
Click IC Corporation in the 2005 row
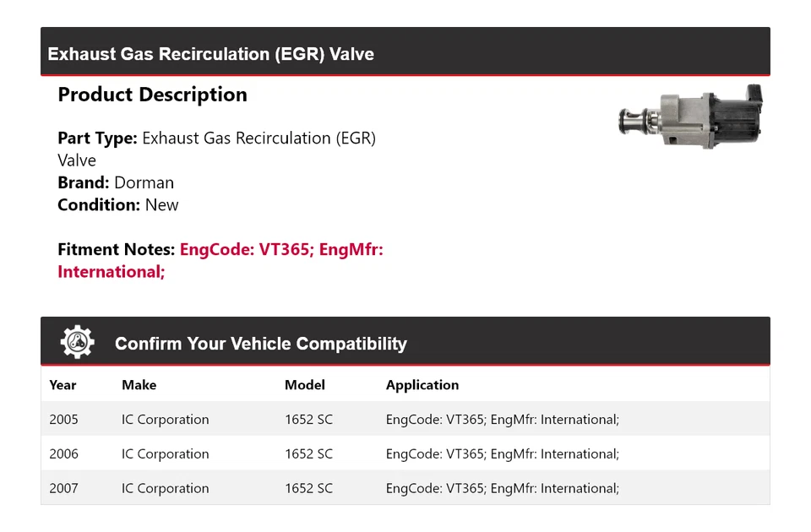pyautogui.click(x=165, y=420)
